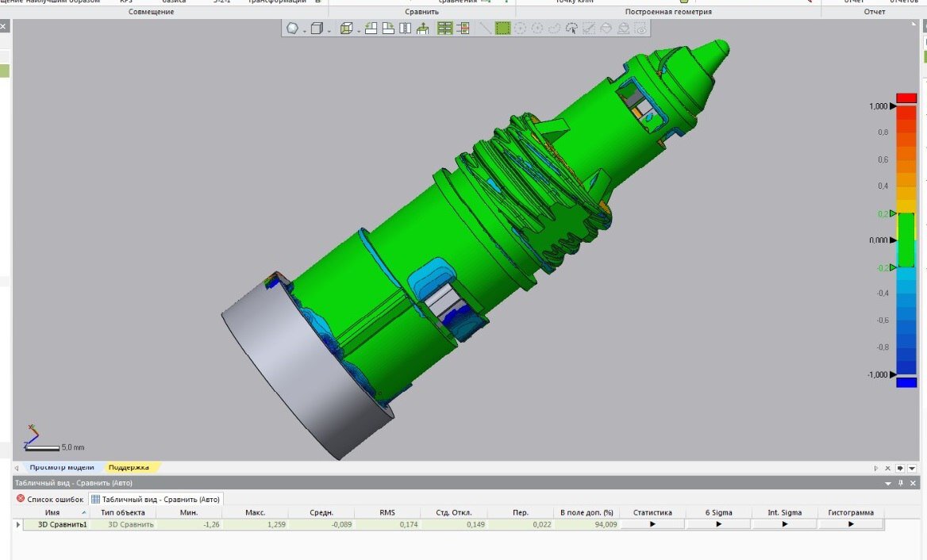This screenshot has width=927, height=560.
Task: Click the blue bottom color swatch of the legend
Action: (906, 383)
